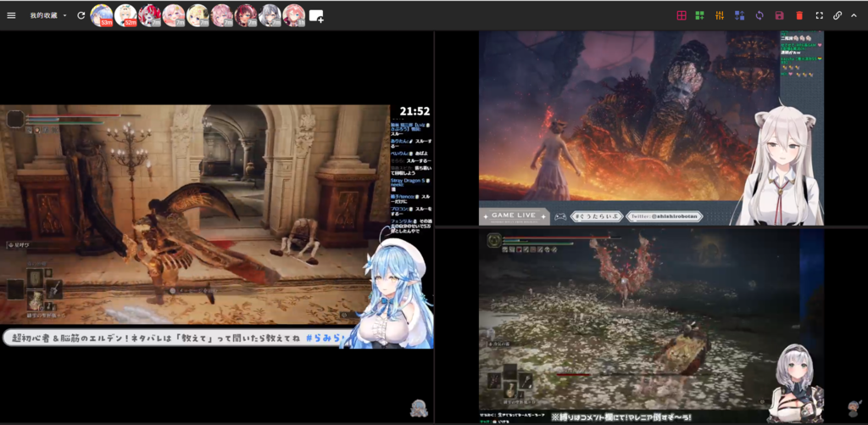Select blue-haired channel avatar marked 53m
The height and width of the screenshot is (425, 868).
(x=102, y=15)
